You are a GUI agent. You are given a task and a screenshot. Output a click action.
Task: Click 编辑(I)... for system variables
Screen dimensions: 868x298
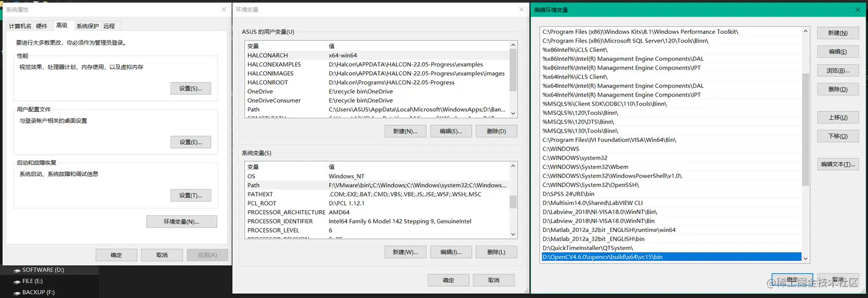pos(451,251)
